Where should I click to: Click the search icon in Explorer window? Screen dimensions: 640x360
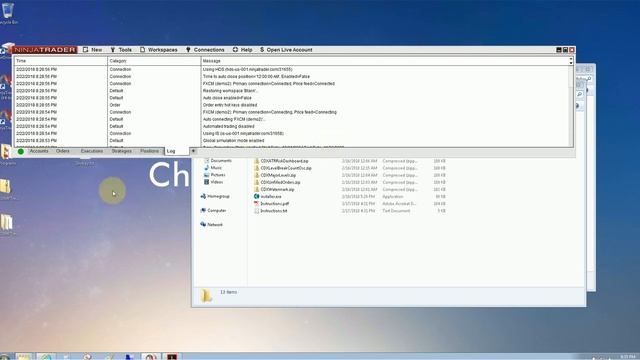point(580,94)
